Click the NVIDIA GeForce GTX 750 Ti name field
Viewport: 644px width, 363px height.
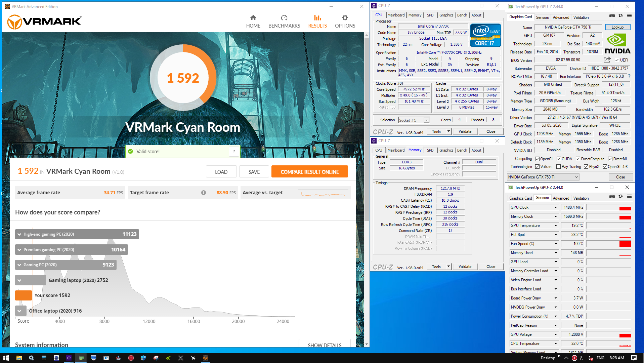(x=568, y=27)
